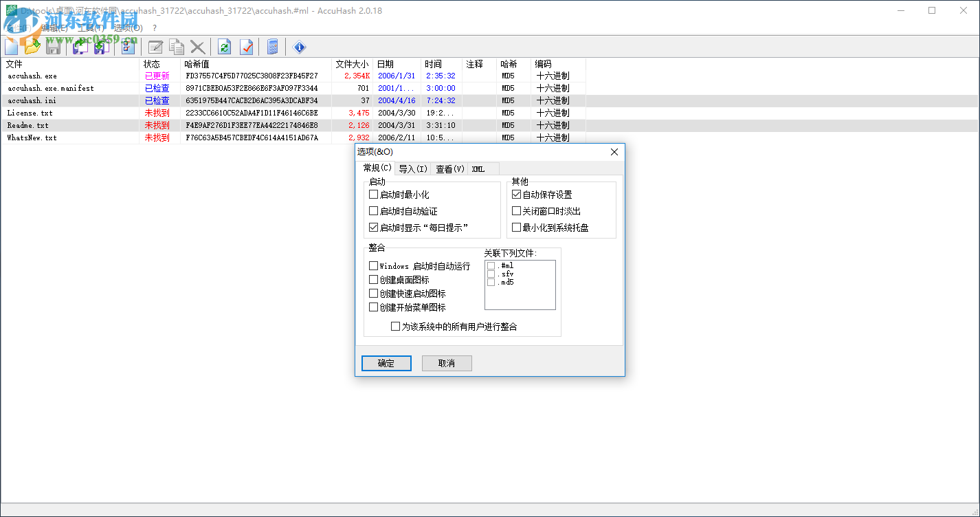Screen dimensions: 980x517
Task: Sort by 文件大小 column header
Action: tap(353, 64)
